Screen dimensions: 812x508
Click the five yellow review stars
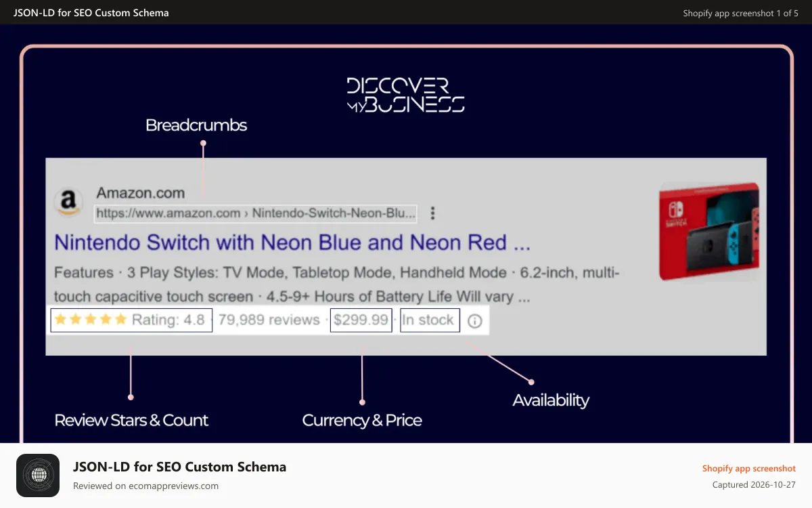[90, 320]
